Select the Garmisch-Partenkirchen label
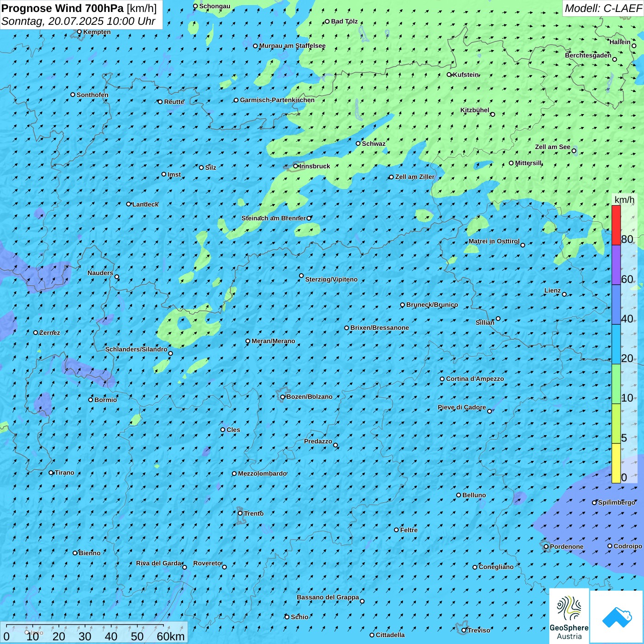Image resolution: width=644 pixels, height=644 pixels. (x=277, y=100)
